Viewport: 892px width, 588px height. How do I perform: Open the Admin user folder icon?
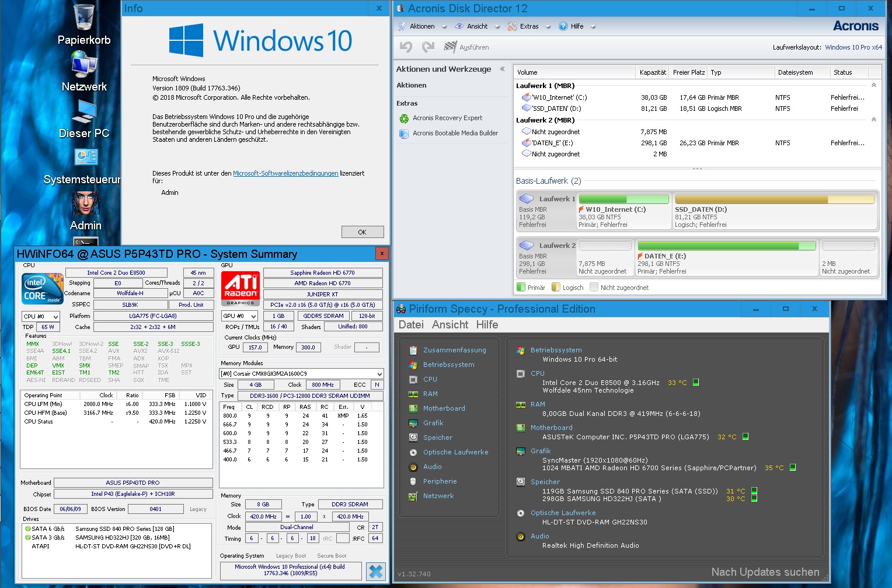coord(85,210)
